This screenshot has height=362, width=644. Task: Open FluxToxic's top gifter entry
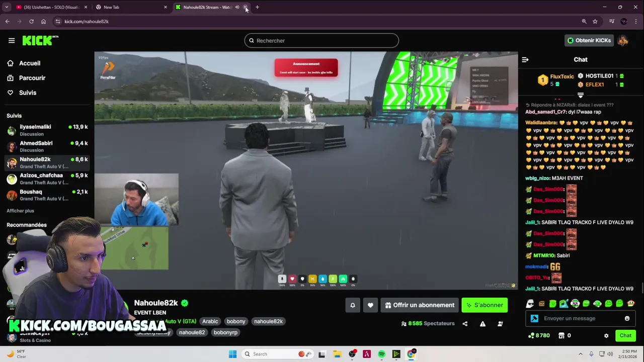pos(556,80)
